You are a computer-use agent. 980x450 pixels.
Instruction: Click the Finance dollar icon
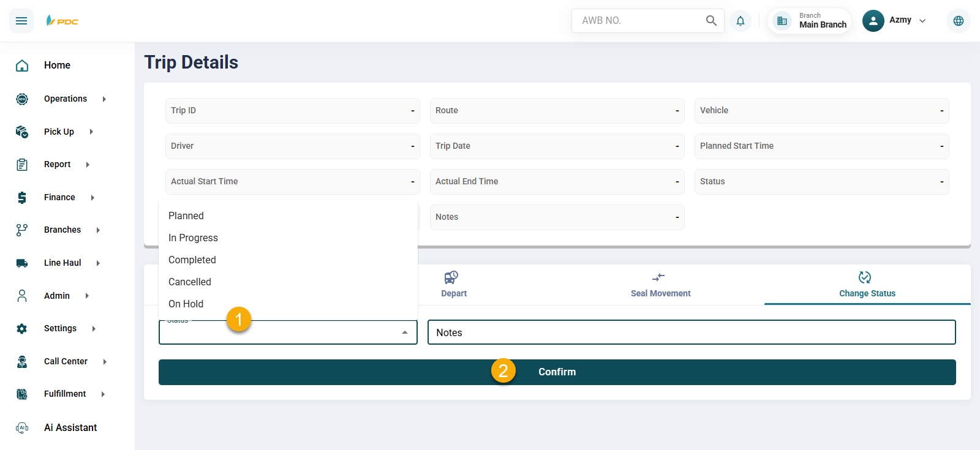tap(22, 197)
